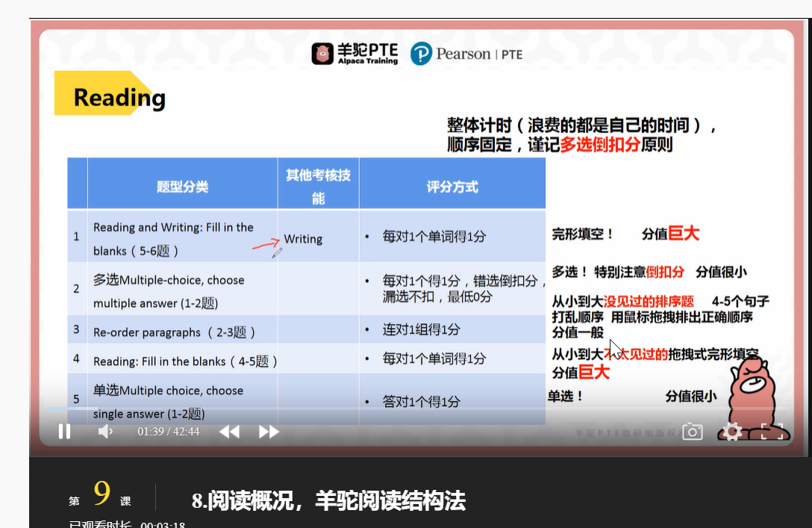Click the Pearson PTE logo
This screenshot has width=812, height=528.
(466, 53)
